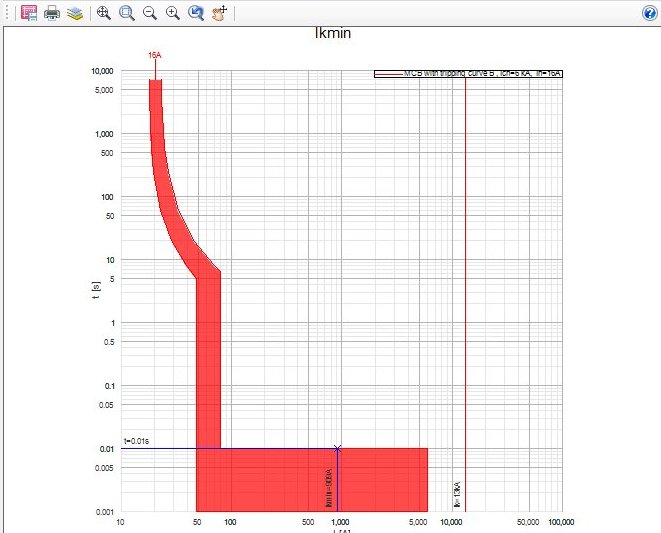Click the toolbar drag handle
The height and width of the screenshot is (533, 661).
[8, 13]
